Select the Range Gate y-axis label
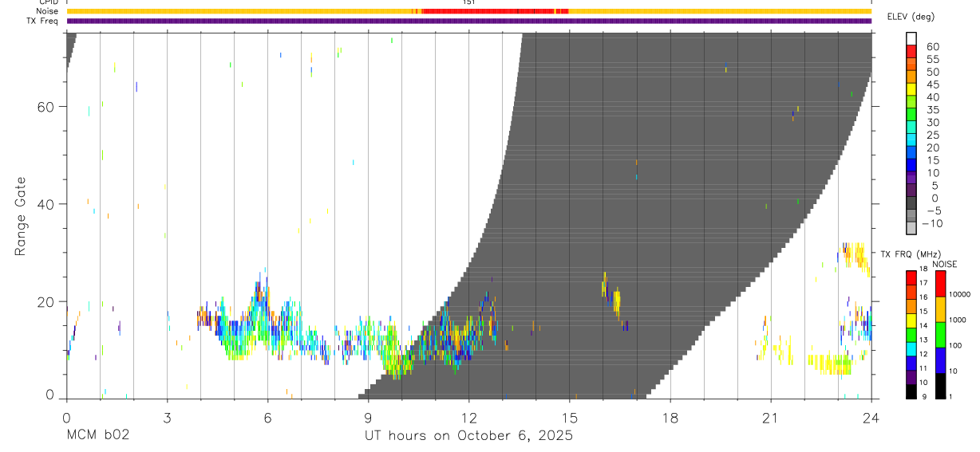The image size is (980, 452). coord(22,217)
